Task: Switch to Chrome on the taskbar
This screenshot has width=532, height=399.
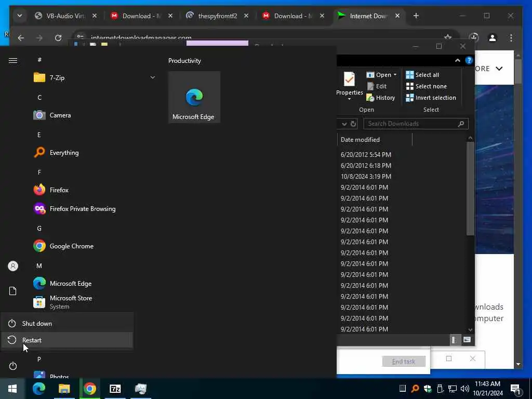Action: point(89,389)
